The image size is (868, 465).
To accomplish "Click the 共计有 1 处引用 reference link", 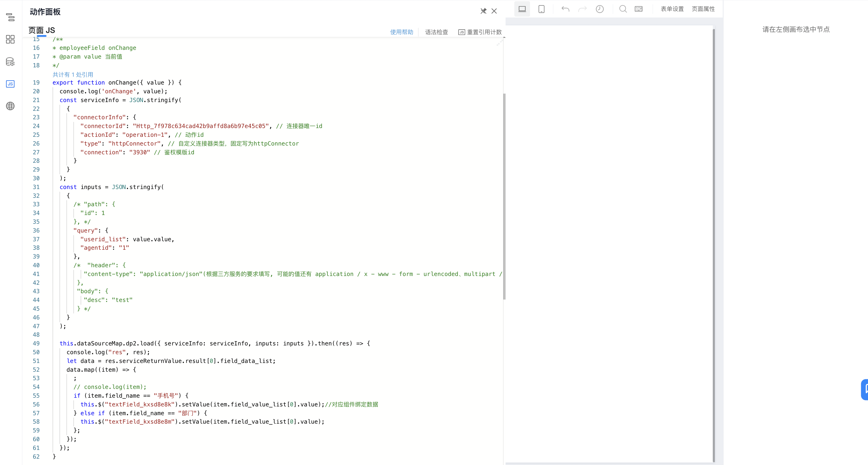I will click(x=73, y=75).
